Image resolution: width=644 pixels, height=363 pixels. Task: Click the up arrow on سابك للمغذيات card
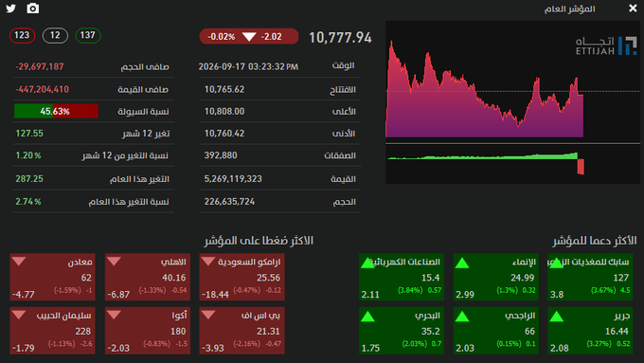click(557, 263)
